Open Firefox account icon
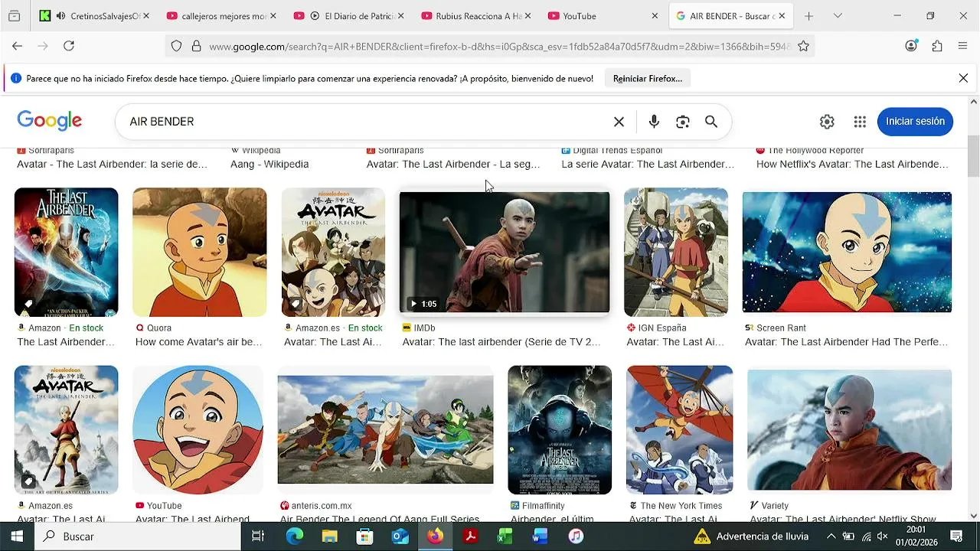Viewport: 980px width, 551px height. (911, 46)
